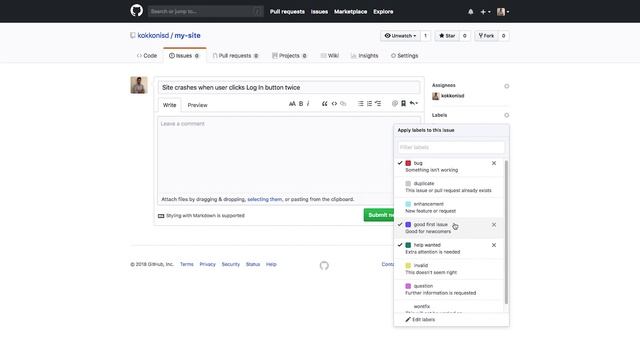Click the Labels gear icon
Viewport: 640px width, 360px height.
pyautogui.click(x=507, y=116)
